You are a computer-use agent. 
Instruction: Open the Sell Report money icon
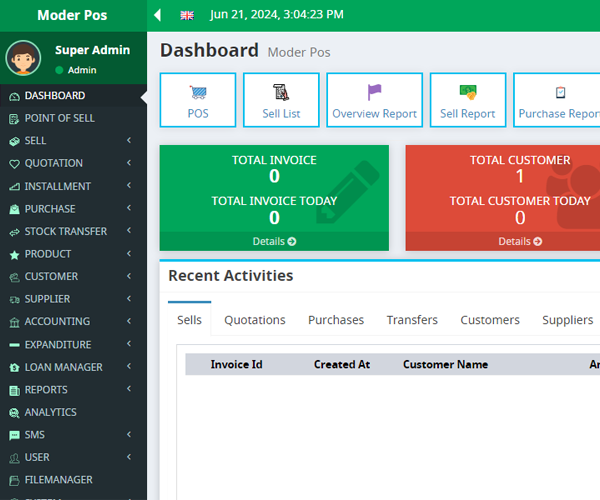(467, 93)
